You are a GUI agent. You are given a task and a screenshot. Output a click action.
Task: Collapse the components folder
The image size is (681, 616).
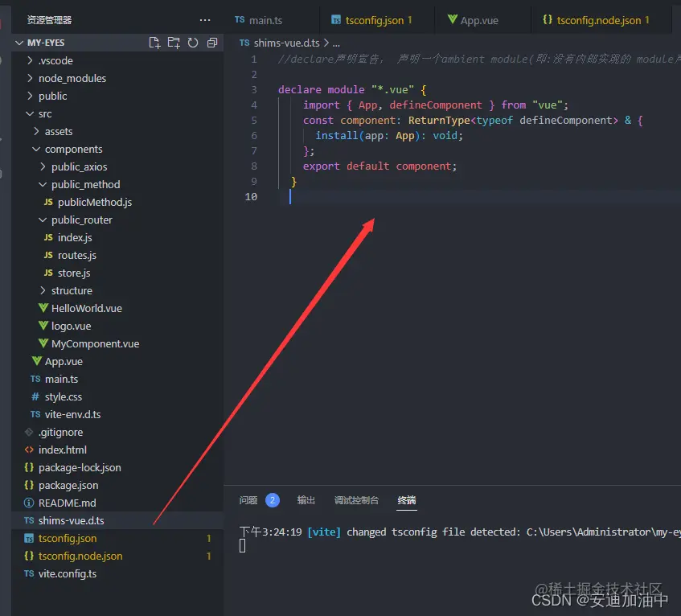[36, 149]
